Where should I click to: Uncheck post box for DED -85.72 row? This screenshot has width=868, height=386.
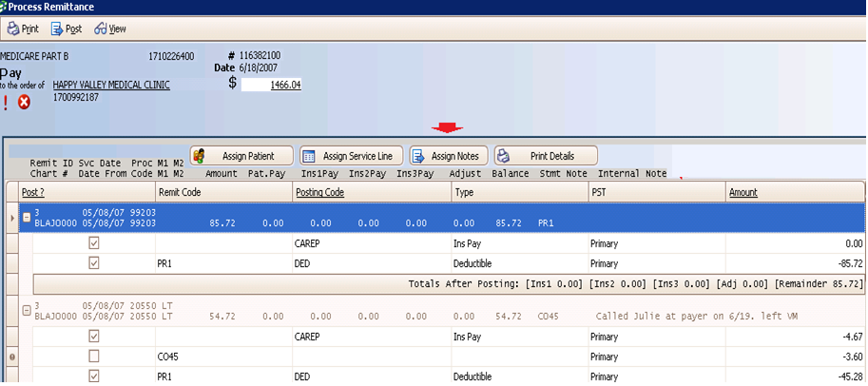[x=94, y=263]
